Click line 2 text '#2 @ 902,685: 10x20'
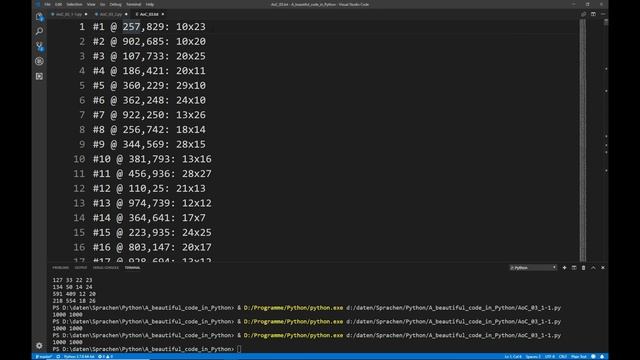 pos(149,41)
